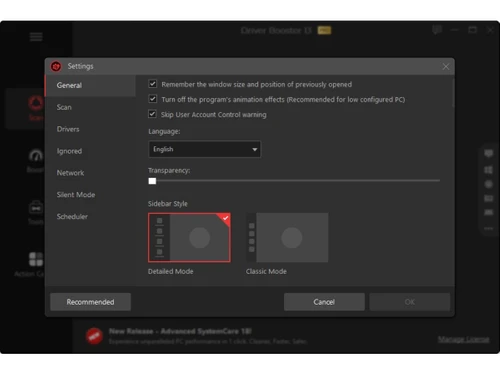Open the hamburger menu in the main window
500x375 pixels.
(36, 37)
